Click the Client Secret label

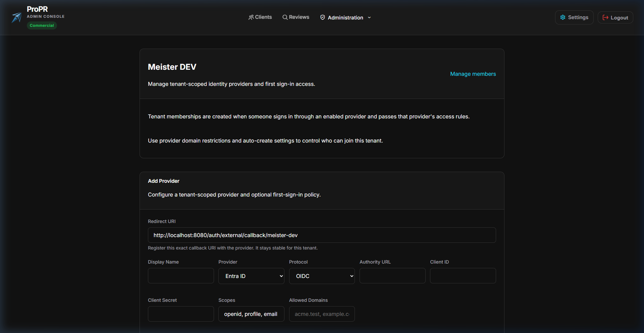tap(162, 300)
